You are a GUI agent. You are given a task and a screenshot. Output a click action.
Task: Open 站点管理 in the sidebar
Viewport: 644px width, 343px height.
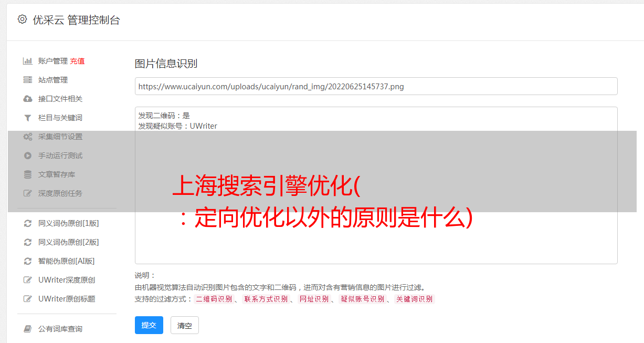tap(53, 80)
